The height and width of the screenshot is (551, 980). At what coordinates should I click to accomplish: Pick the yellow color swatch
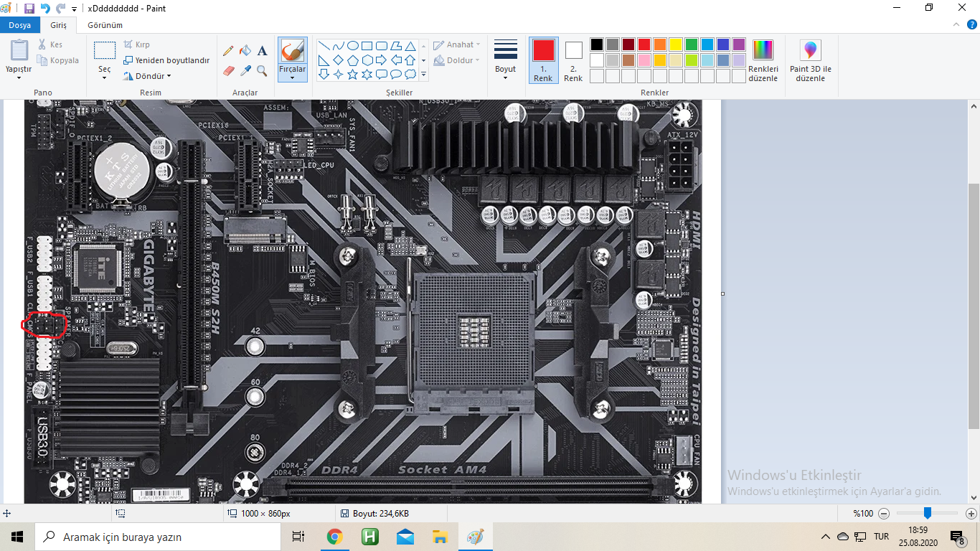(x=675, y=44)
